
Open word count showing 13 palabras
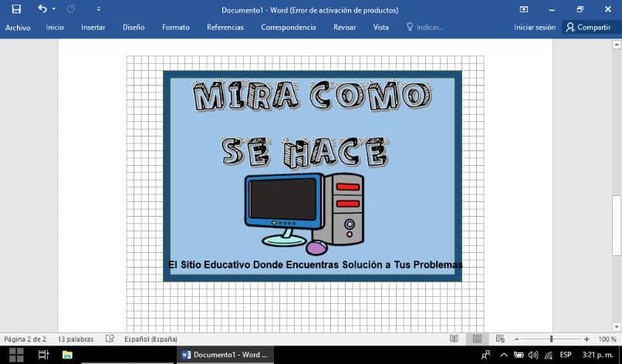[x=76, y=339]
